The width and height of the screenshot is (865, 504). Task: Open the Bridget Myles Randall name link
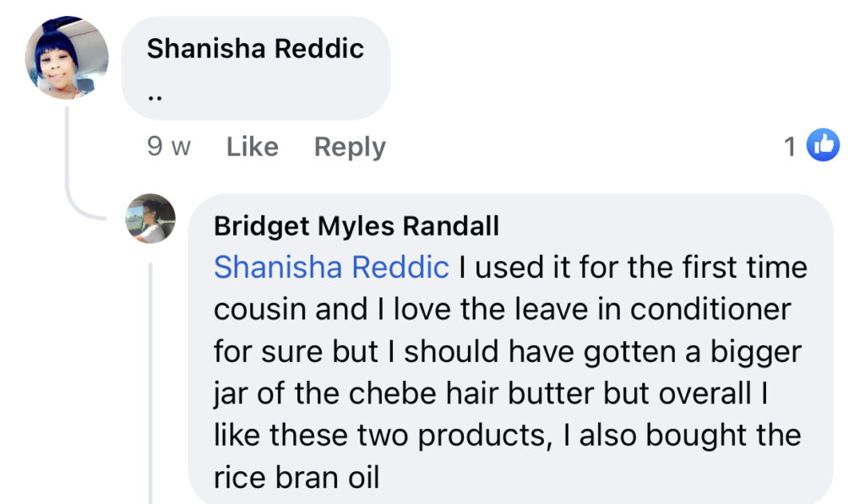(356, 226)
